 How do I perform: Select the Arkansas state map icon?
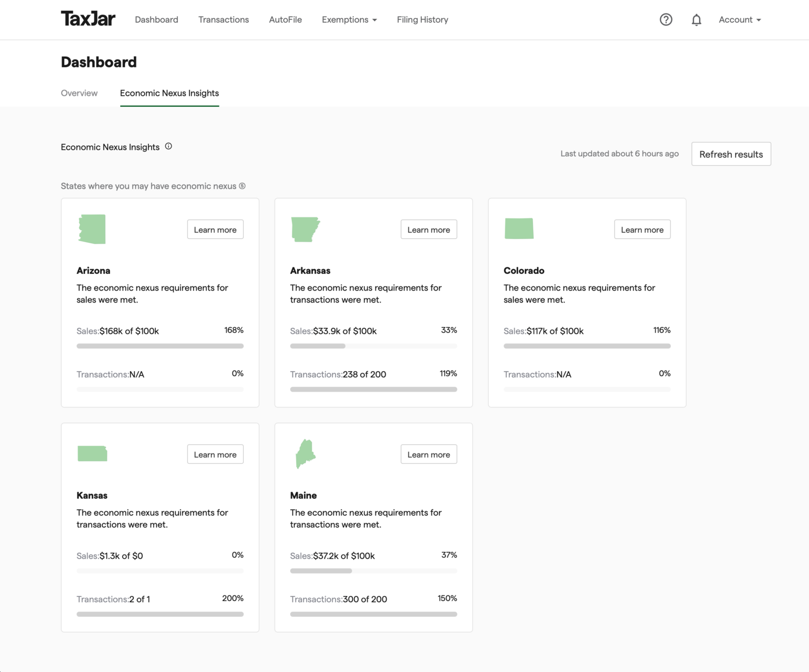(305, 229)
